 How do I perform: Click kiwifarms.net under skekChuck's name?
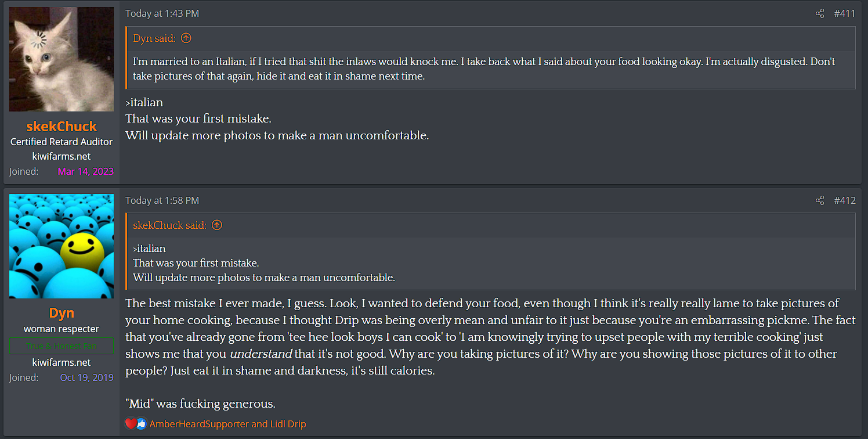point(62,156)
